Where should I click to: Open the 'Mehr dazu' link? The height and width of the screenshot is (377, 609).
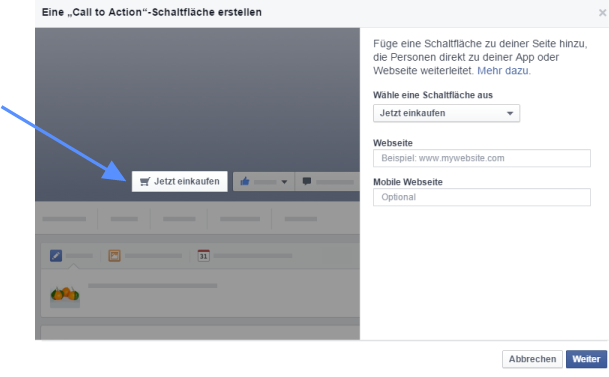(x=503, y=71)
